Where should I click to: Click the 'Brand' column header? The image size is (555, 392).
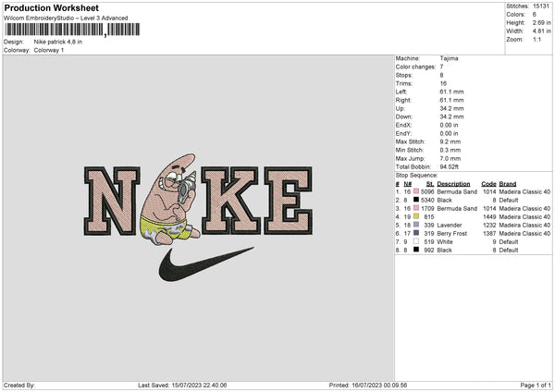coord(508,184)
